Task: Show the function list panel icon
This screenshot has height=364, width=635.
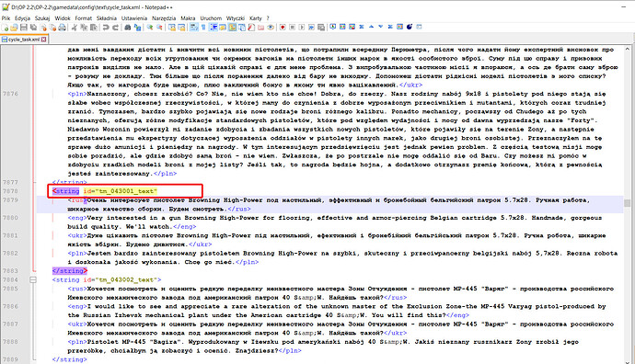Action: 251,27
